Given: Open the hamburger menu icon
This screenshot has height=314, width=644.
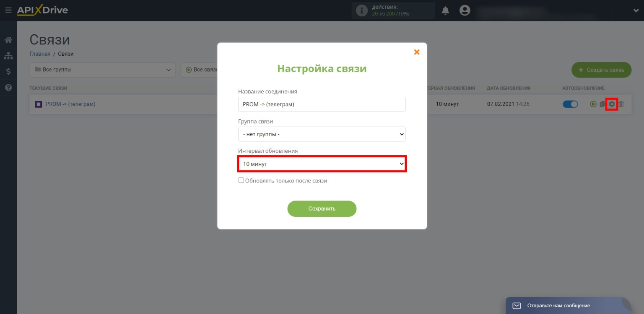Looking at the screenshot, I should pyautogui.click(x=8, y=10).
